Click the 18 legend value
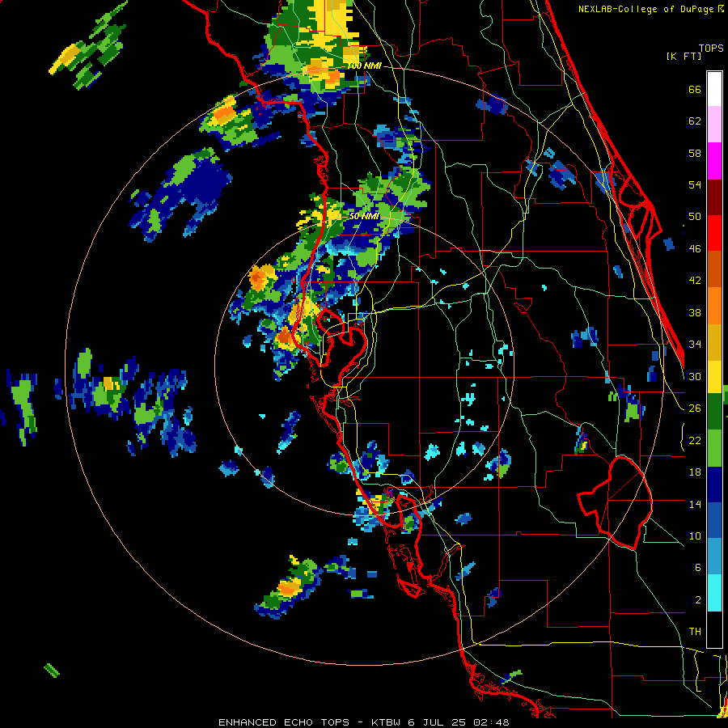The image size is (728, 728). (695, 472)
